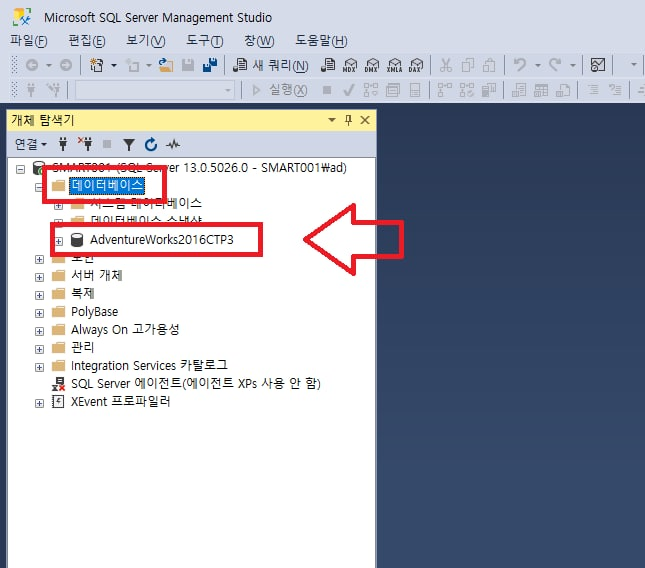Expand the XEvent 프로파일러 node
Viewport: 645px width, 568px height.
pos(39,403)
